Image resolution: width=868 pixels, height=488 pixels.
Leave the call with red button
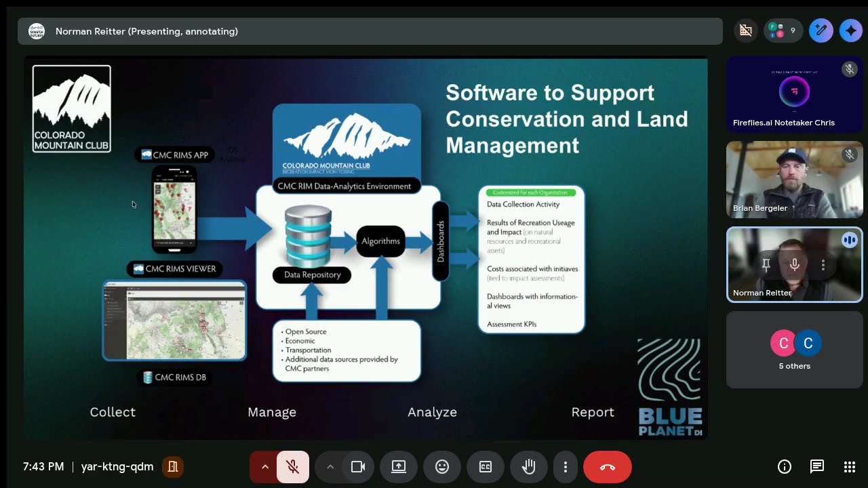608,466
